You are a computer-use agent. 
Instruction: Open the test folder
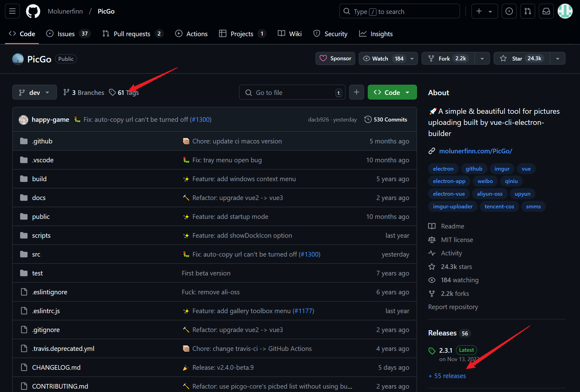37,273
